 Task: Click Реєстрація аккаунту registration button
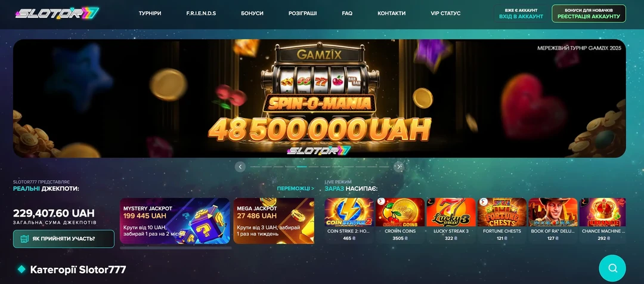tap(589, 14)
